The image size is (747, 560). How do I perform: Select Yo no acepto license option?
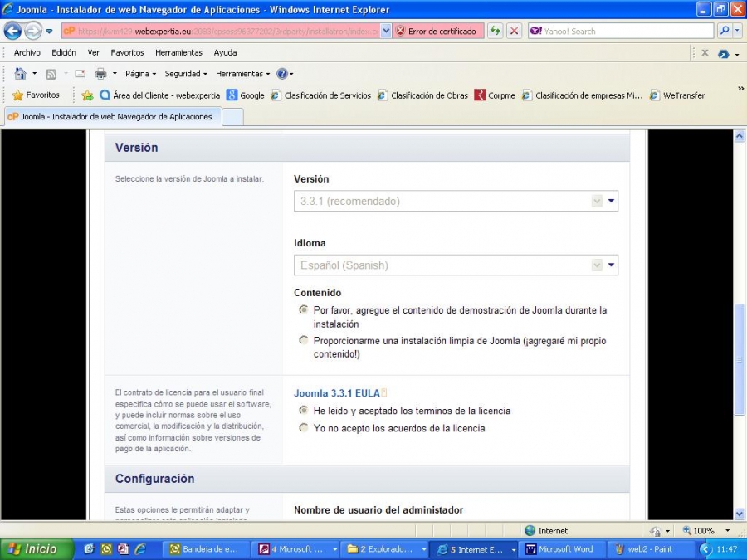click(304, 427)
